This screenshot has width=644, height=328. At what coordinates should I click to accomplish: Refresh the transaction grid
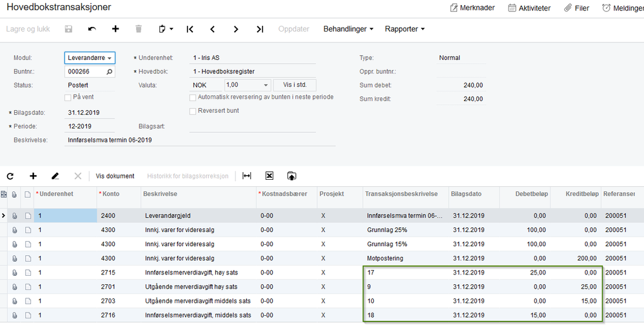pos(10,176)
